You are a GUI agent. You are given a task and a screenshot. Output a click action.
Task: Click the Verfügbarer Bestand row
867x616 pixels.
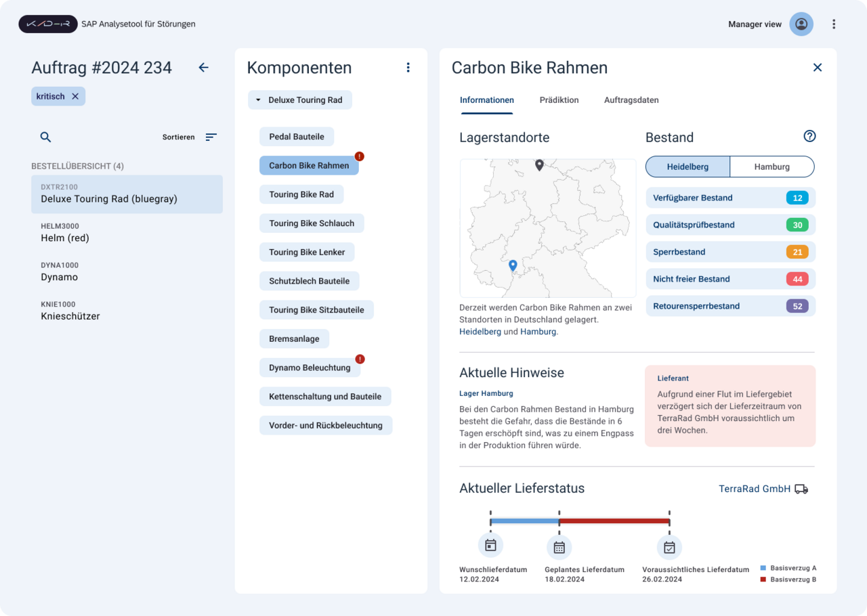[x=730, y=198]
